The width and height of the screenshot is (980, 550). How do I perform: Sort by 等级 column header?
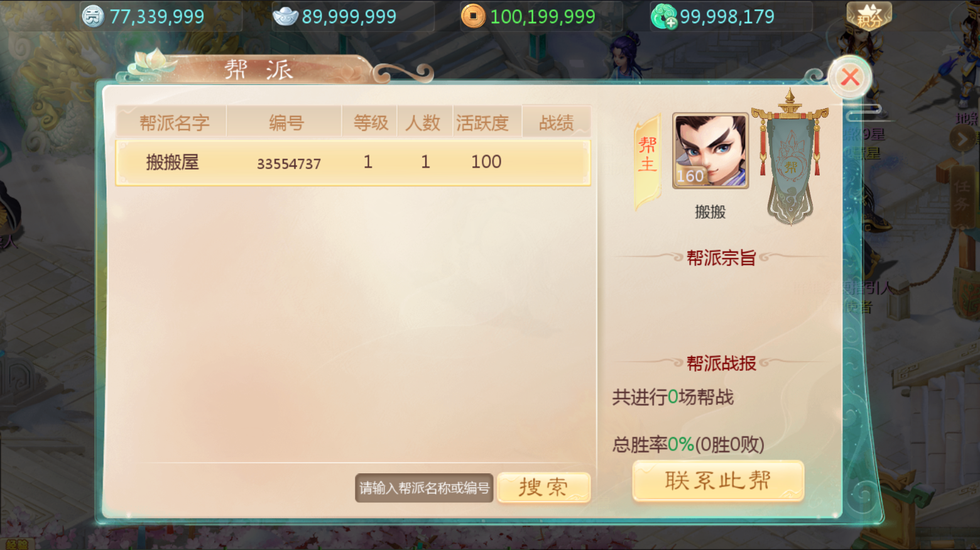pos(371,123)
